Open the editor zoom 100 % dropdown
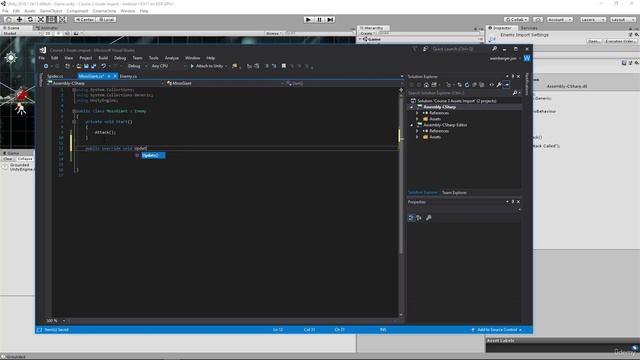 tap(56, 321)
